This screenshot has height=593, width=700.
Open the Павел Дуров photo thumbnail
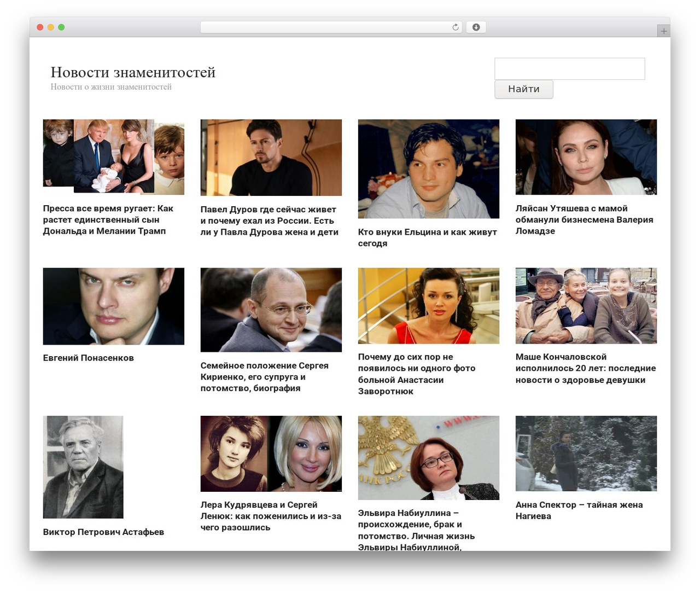coord(271,158)
